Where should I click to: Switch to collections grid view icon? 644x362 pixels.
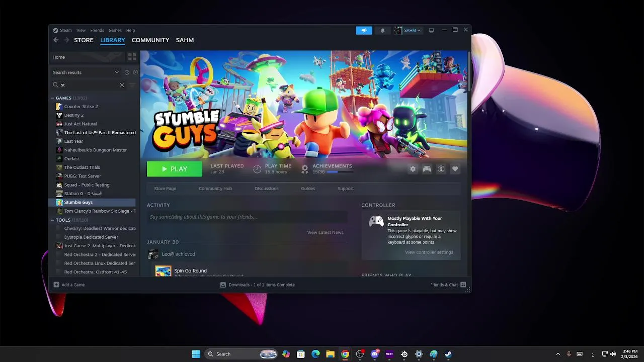(x=132, y=57)
